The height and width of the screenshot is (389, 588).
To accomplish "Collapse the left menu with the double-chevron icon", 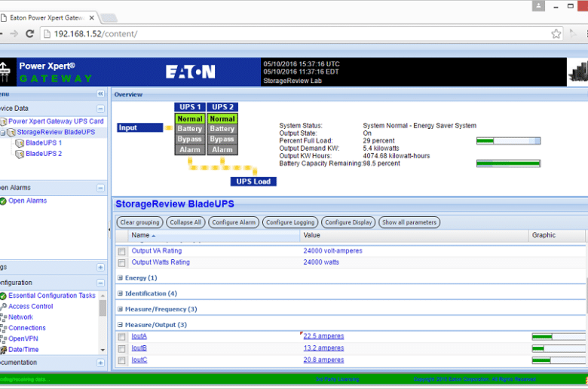I will click(x=100, y=93).
